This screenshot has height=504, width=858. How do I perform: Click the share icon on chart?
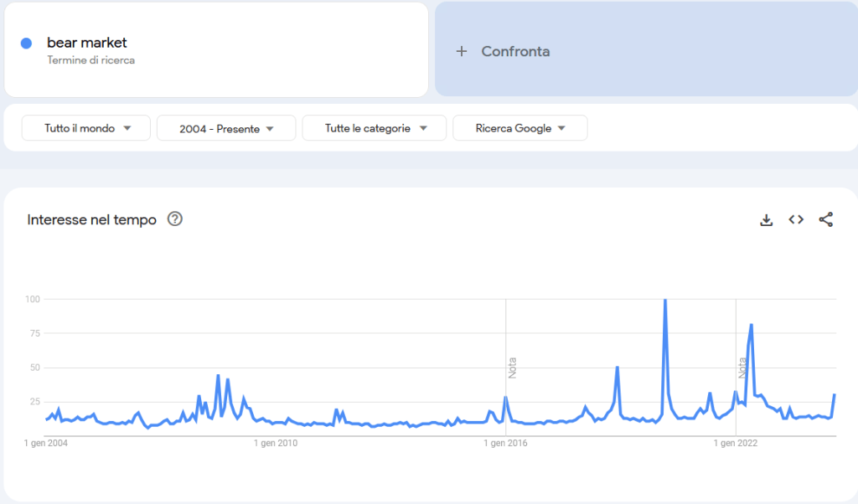coord(825,219)
